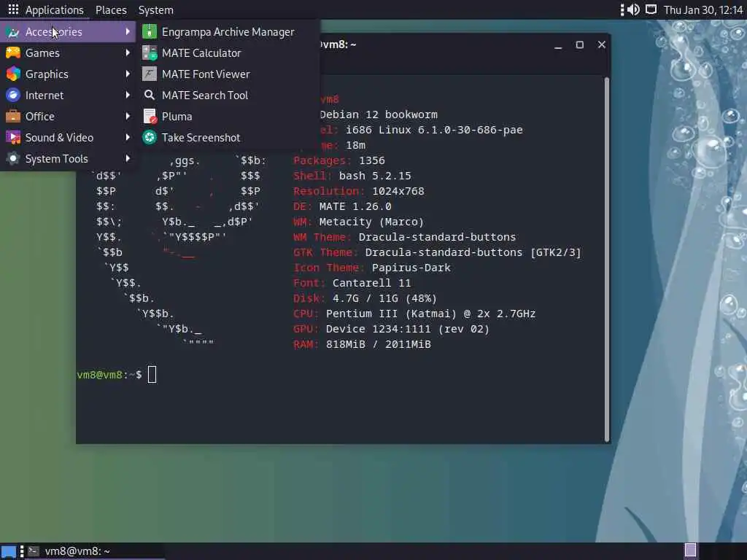Click 'Debian 12 bookworm' text in terminal
This screenshot has height=560, width=747.
click(x=379, y=114)
